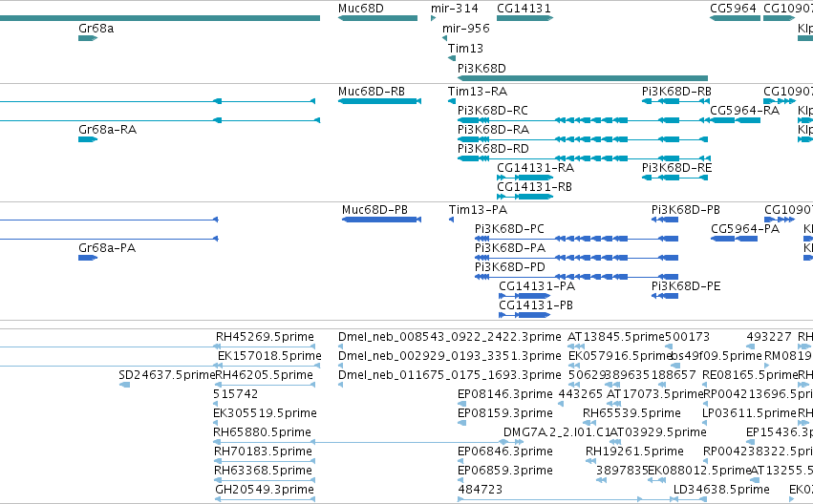813x504 pixels.
Task: Click the Pi3K68D-RE transcript label
Action: (x=676, y=168)
